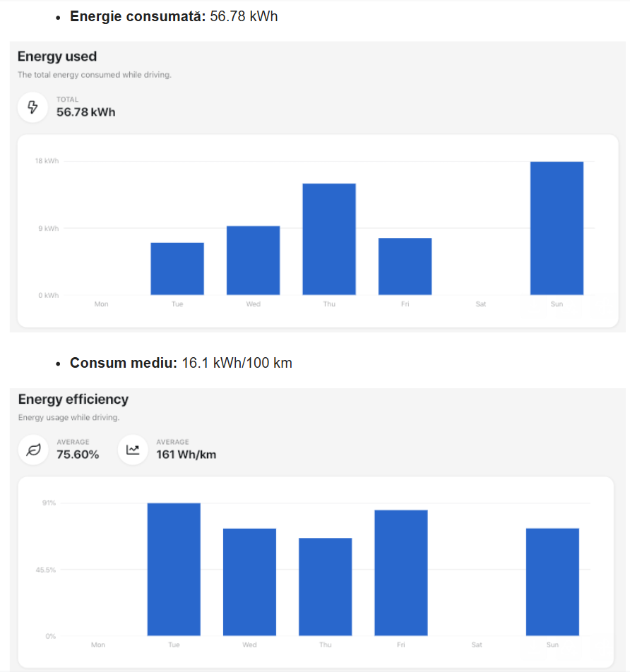Select the Friday bar in Energy used chart

coord(405,266)
